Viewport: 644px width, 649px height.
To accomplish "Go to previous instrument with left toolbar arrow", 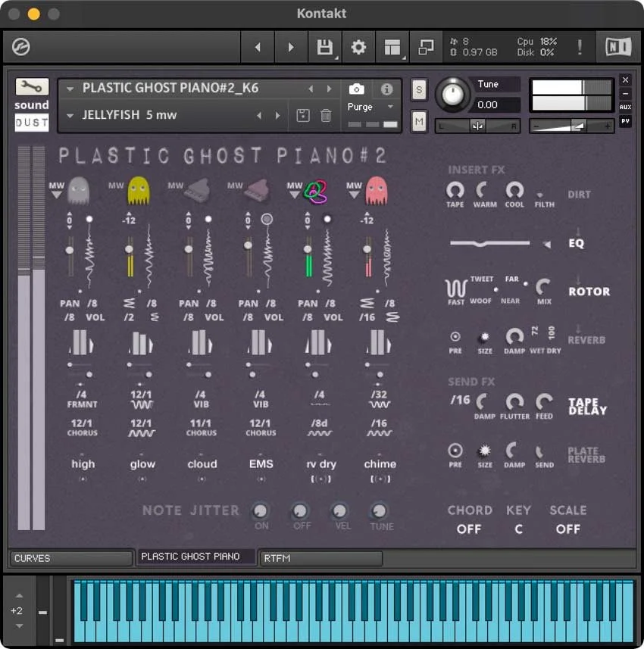I will tap(258, 47).
